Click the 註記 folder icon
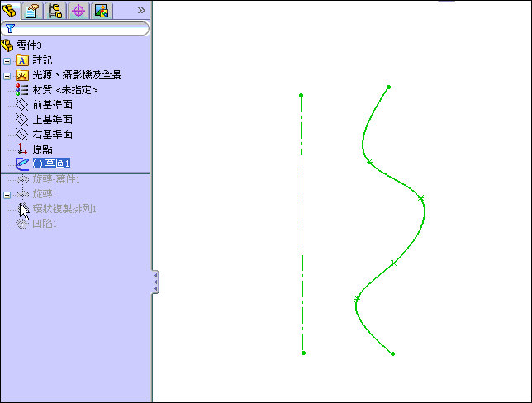Screen dimensions: 532x403 [22, 60]
